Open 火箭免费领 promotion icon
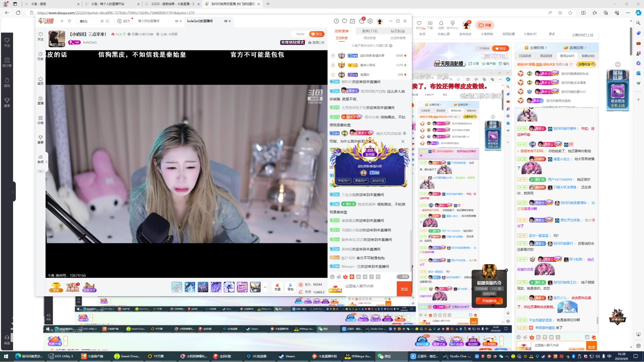The height and width of the screenshot is (362, 644). point(72,287)
